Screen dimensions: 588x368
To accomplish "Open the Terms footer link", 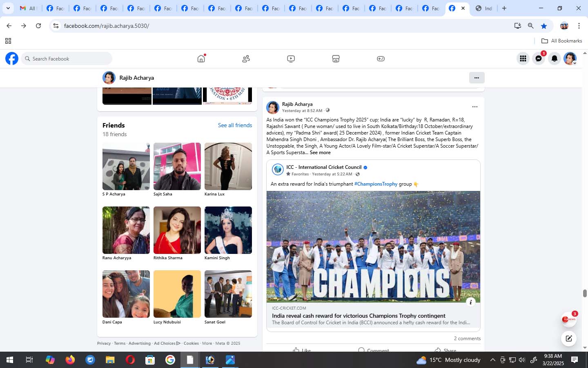I will (x=120, y=343).
